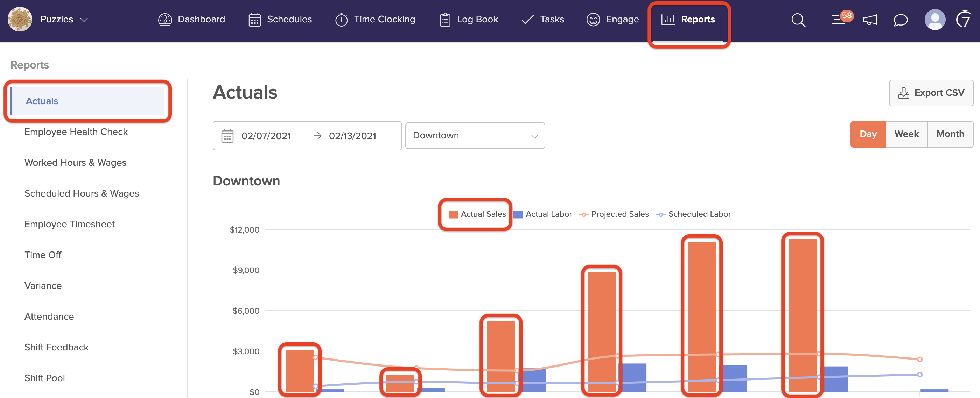Open Worked Hours & Wages report

click(75, 162)
